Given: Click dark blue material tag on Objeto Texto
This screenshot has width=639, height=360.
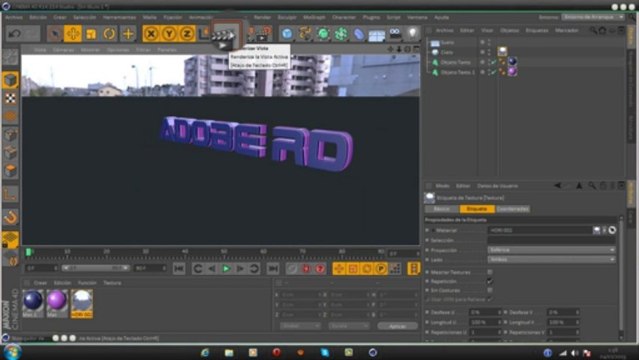Looking at the screenshot, I should 512,62.
